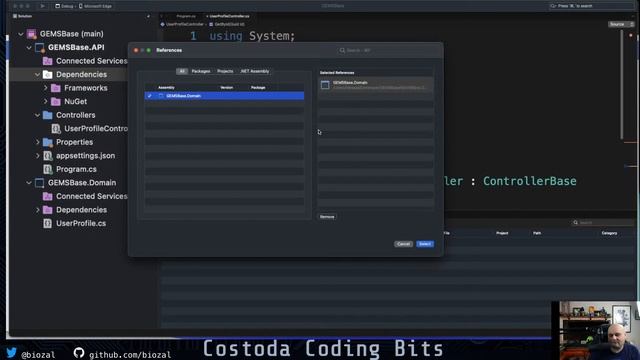This screenshot has width=640, height=360.
Task: Close the Solution panel with its X
Action: click(x=148, y=16)
